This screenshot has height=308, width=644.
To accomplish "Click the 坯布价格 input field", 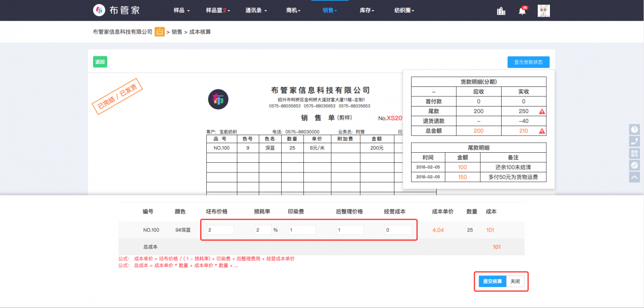I will pyautogui.click(x=220, y=230).
